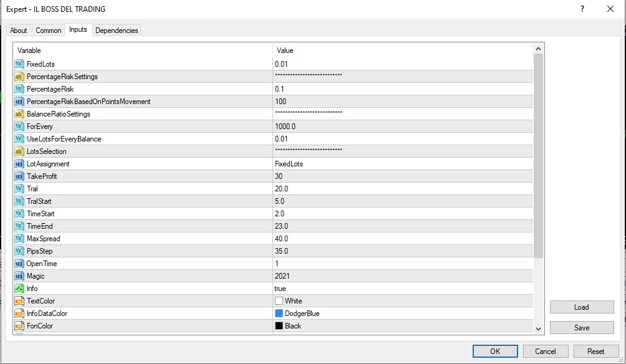The width and height of the screenshot is (626, 364).
Task: Select the TakeProfit value field 30
Action: coord(279,176)
